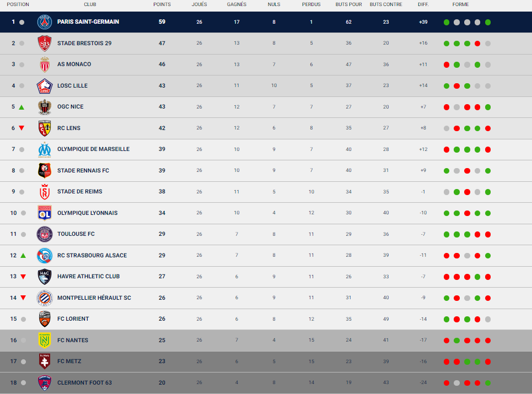Click the AS Monaco crest

45,64
